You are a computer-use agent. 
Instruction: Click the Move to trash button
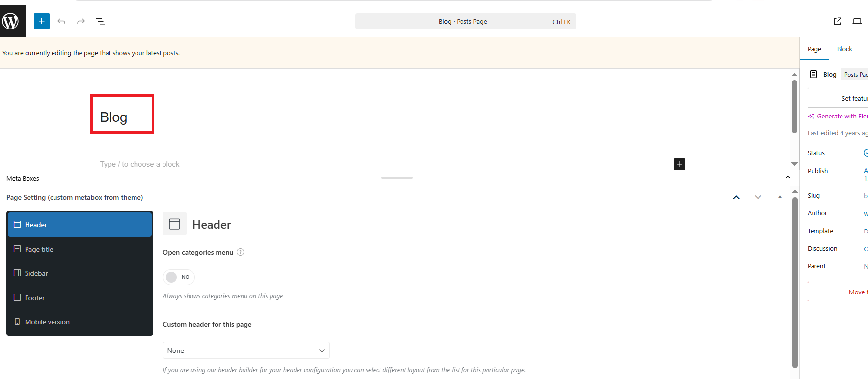pos(838,292)
